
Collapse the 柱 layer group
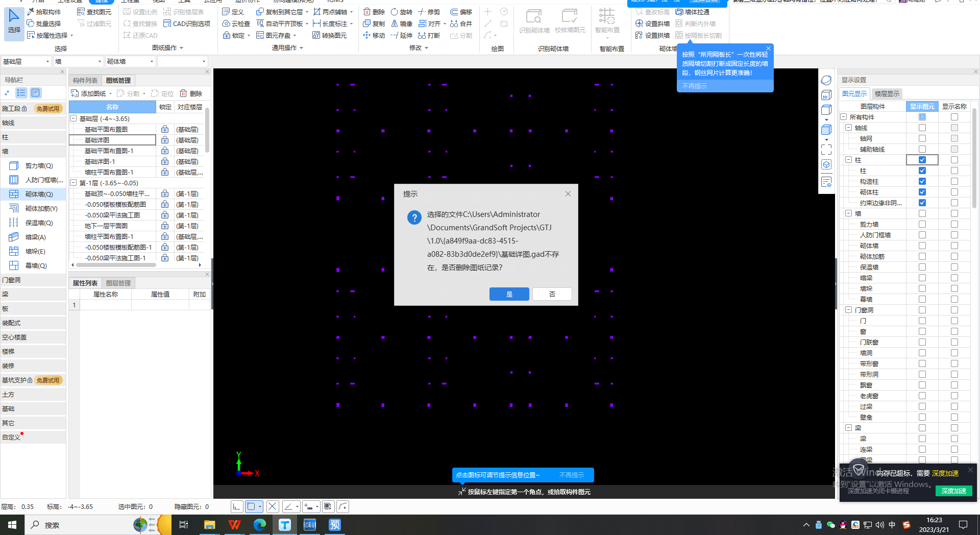[848, 160]
